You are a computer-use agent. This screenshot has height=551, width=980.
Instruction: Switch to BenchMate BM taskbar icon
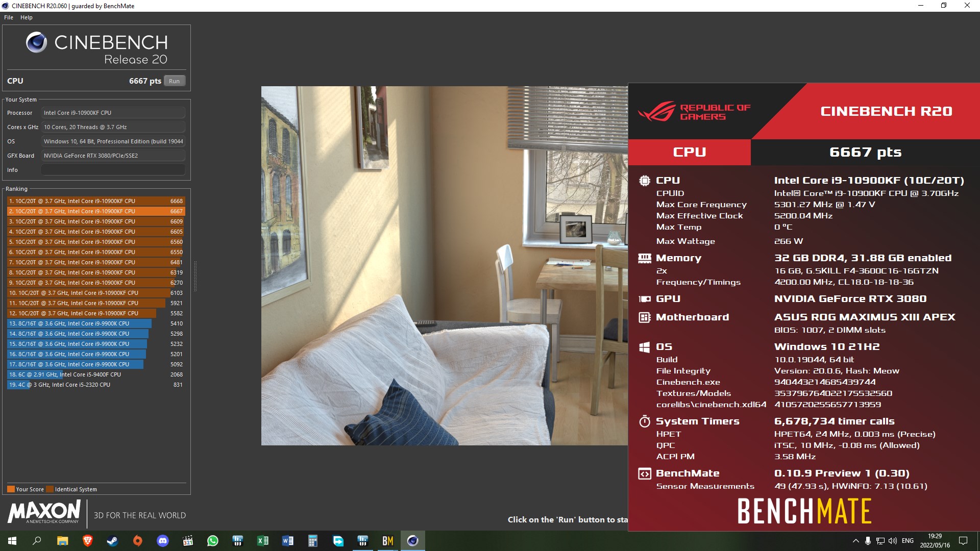click(x=388, y=541)
